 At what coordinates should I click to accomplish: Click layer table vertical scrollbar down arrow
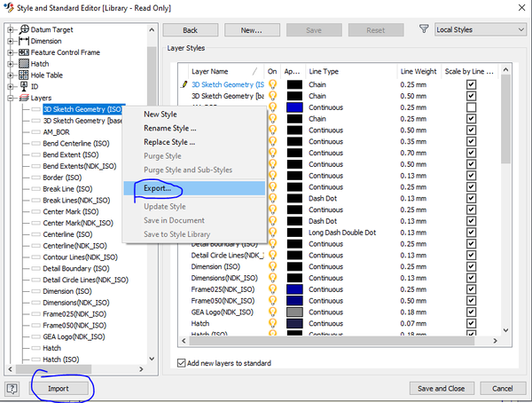tap(505, 330)
